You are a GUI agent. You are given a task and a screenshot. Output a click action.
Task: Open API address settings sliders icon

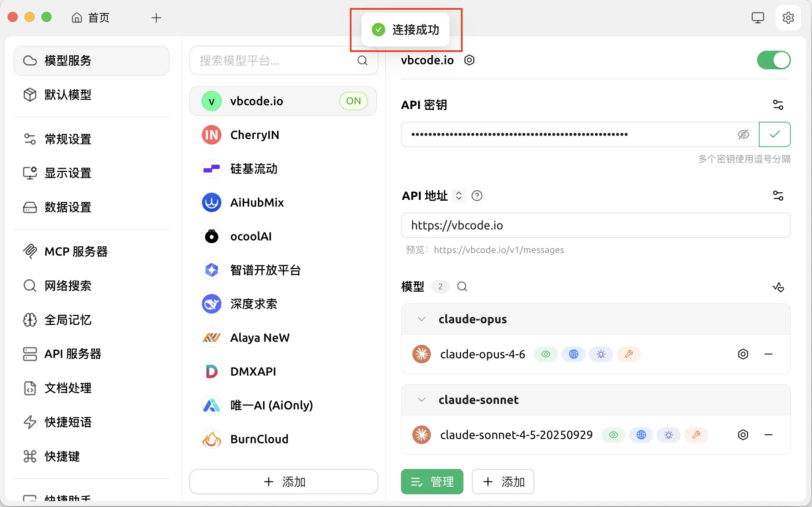(x=778, y=196)
